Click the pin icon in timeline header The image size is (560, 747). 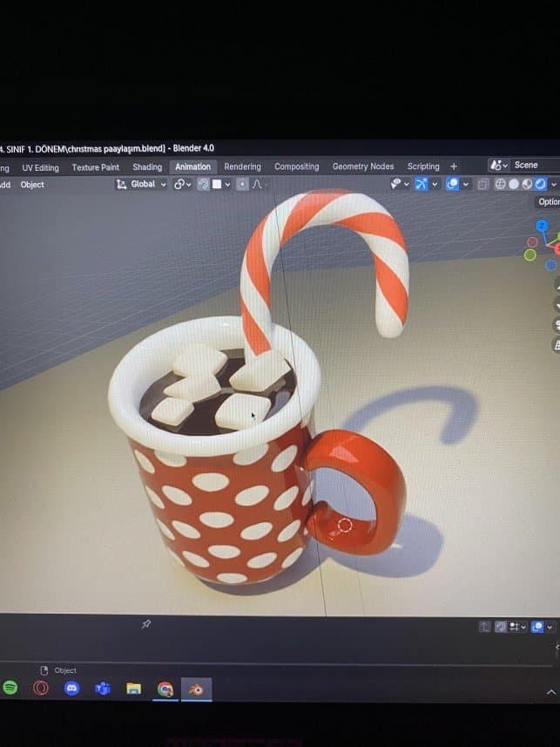146,624
